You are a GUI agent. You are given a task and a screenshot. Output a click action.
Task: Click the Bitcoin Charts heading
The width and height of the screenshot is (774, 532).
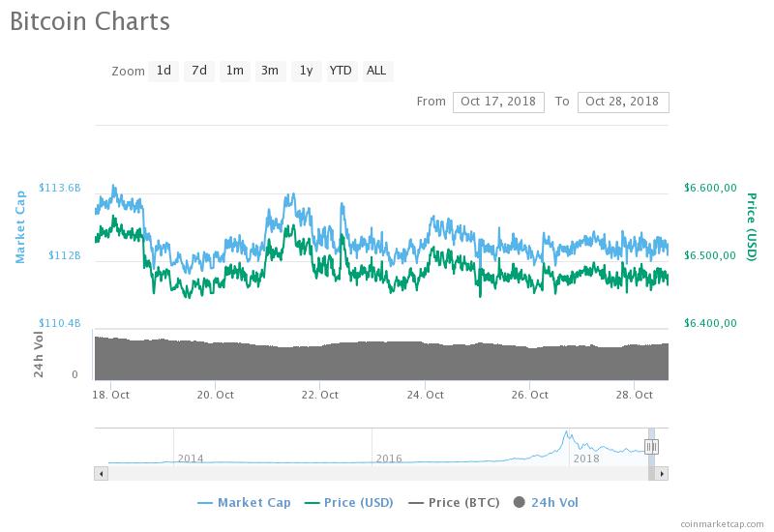[90, 21]
